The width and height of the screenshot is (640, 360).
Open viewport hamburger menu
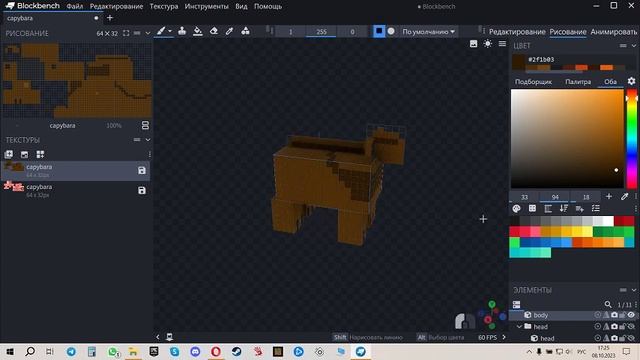pyautogui.click(x=502, y=44)
